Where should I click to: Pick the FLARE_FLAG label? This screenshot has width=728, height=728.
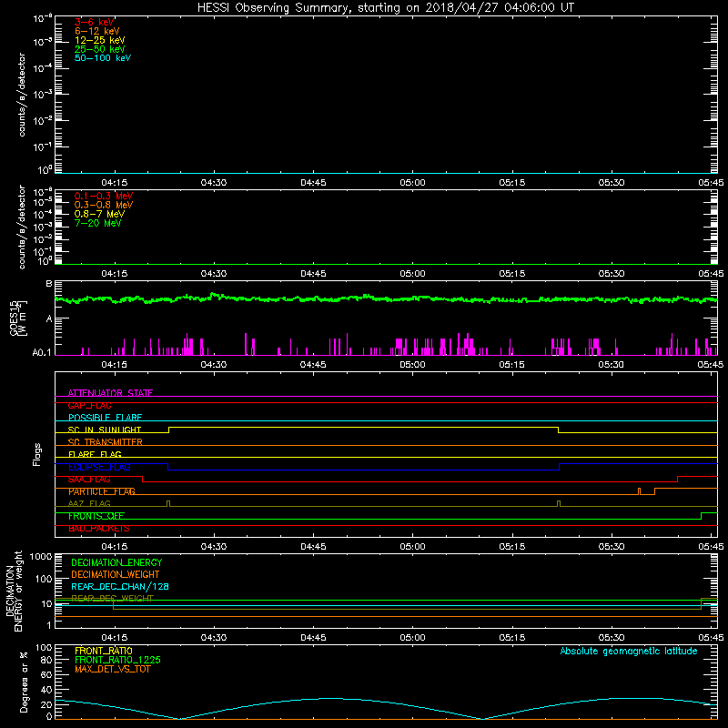click(95, 454)
